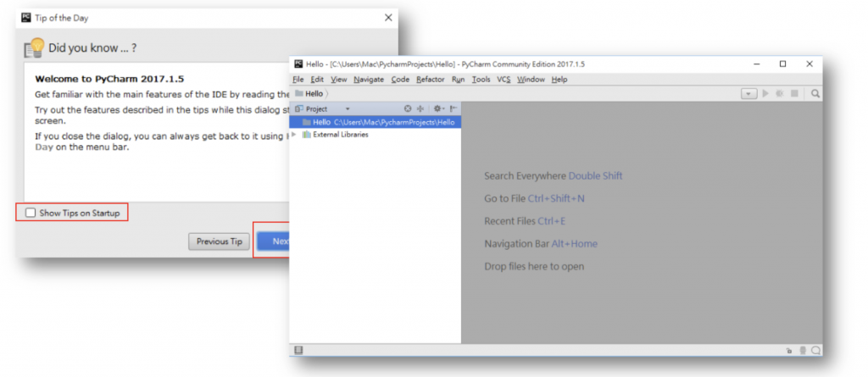Click Collapse All icon in Project panel
868x377 pixels.
420,109
